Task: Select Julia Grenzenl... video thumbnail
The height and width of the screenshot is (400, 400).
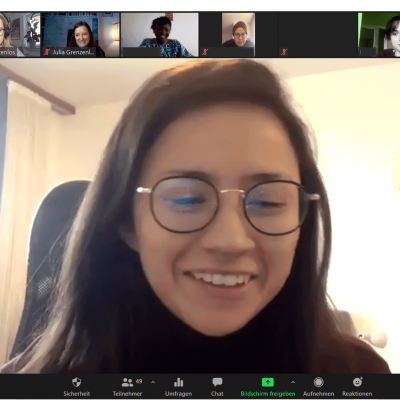Action: [x=81, y=35]
